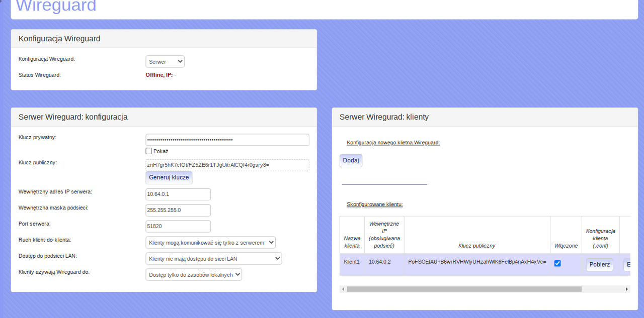Screen dimensions: 644x318
Task: Click the Status Wireguard label
Action: click(x=40, y=75)
